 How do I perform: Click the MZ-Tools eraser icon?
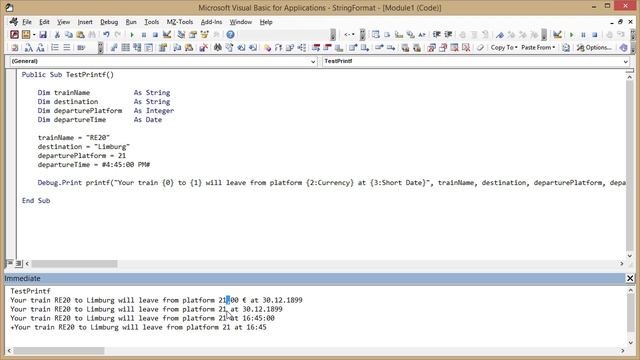(x=480, y=48)
